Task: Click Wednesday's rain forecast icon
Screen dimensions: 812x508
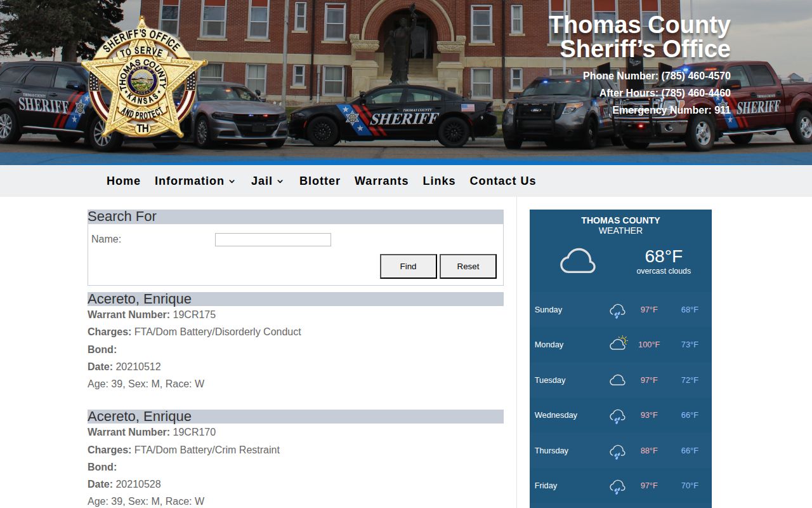Action: point(617,416)
